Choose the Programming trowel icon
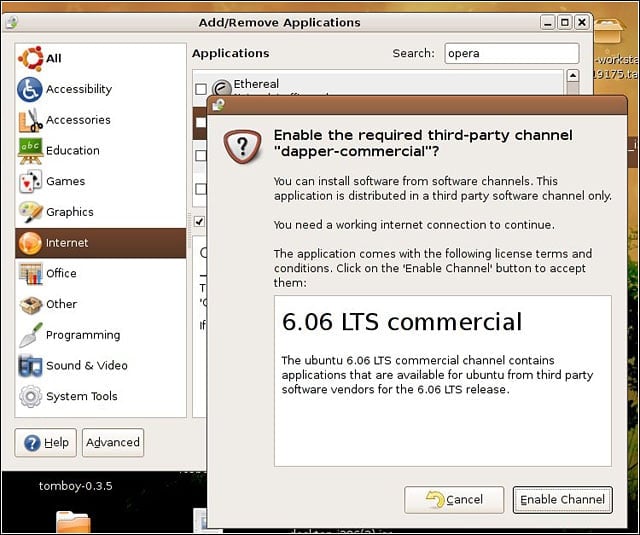640x535 pixels. (30, 335)
